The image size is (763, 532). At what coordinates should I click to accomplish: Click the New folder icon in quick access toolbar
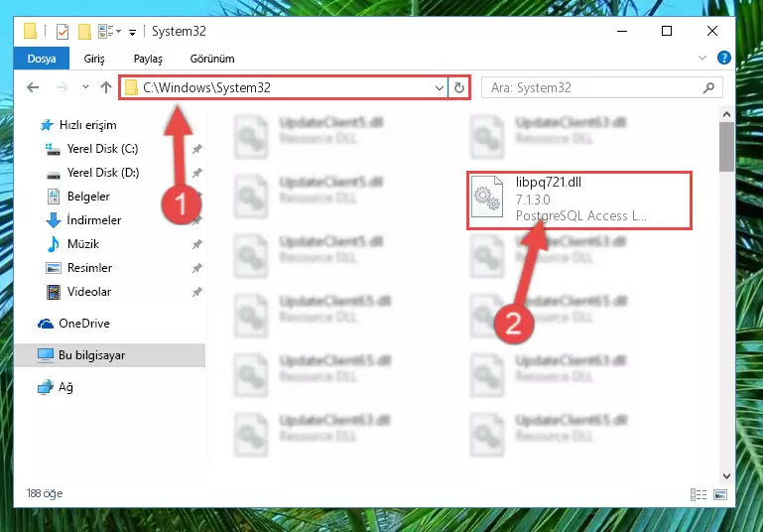tap(84, 32)
